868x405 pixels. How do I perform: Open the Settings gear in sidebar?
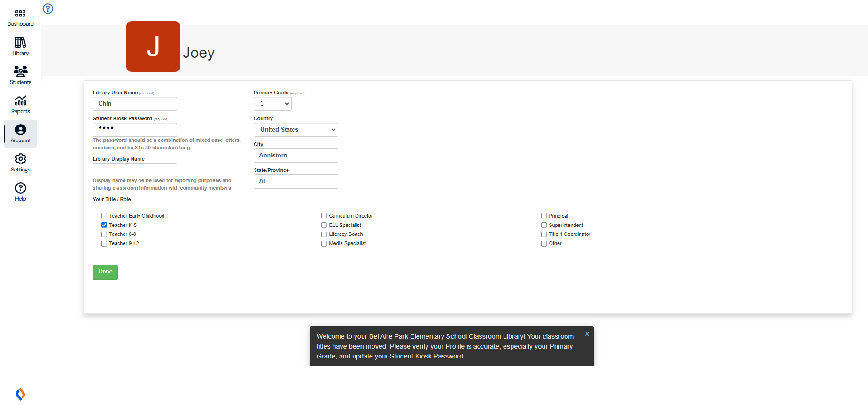point(20,163)
